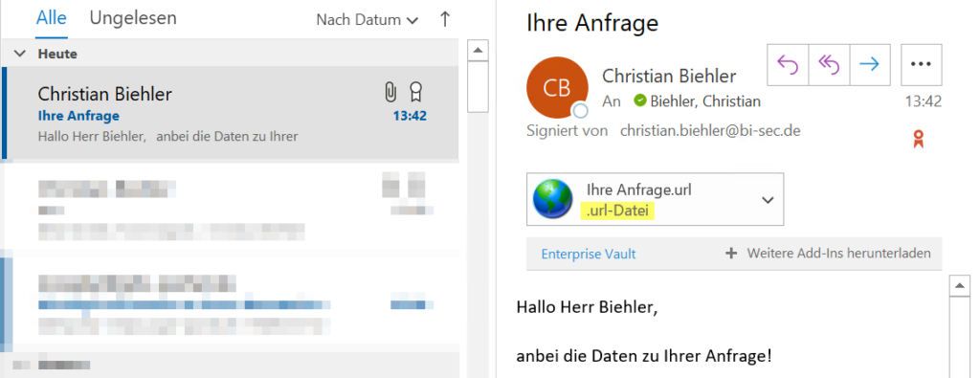980x378 pixels.
Task: Reply to the Christian Biehler email
Action: [788, 64]
